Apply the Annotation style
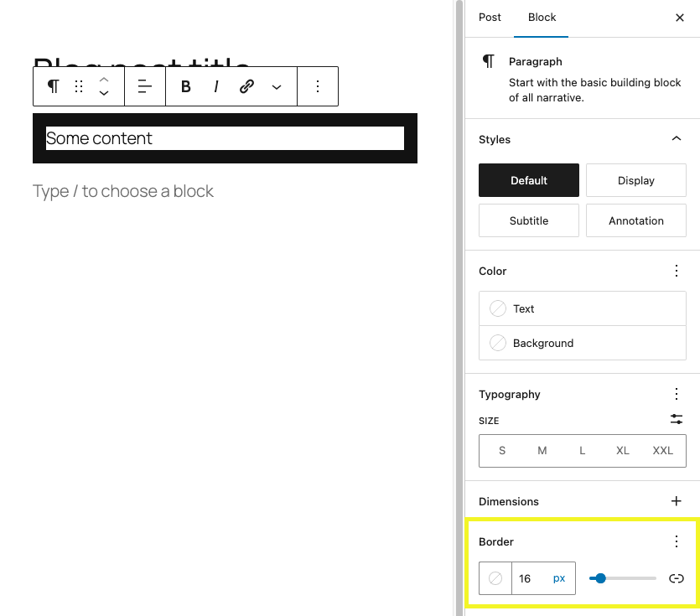The width and height of the screenshot is (700, 616). tap(635, 221)
